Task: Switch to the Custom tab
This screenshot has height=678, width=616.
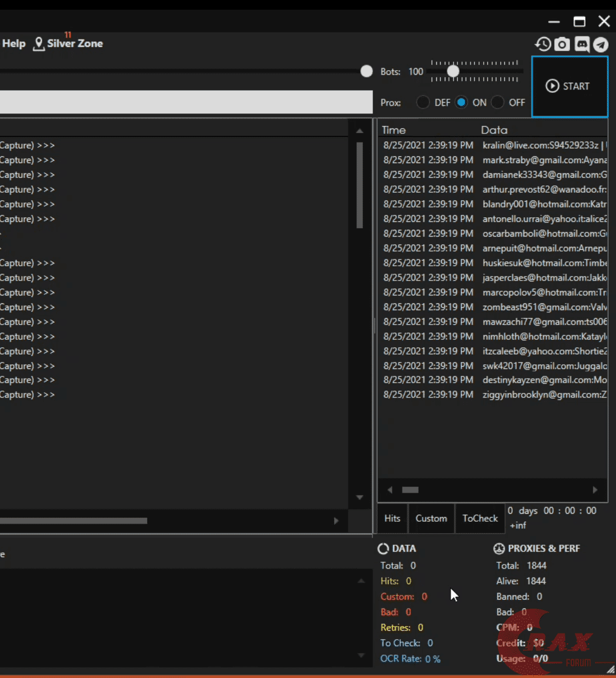Action: click(x=431, y=518)
